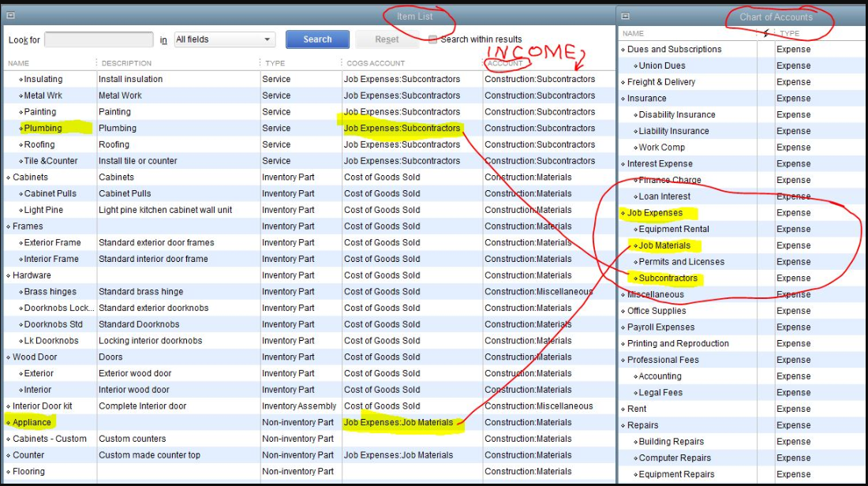Click the Chart of Accounts window icon

[x=626, y=17]
